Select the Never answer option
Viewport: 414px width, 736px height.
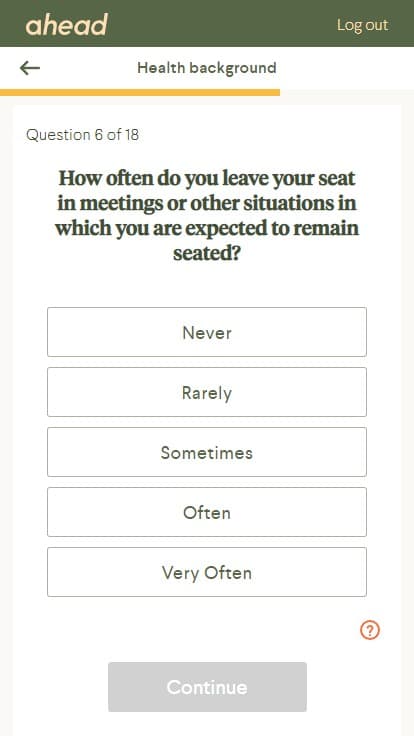207,332
